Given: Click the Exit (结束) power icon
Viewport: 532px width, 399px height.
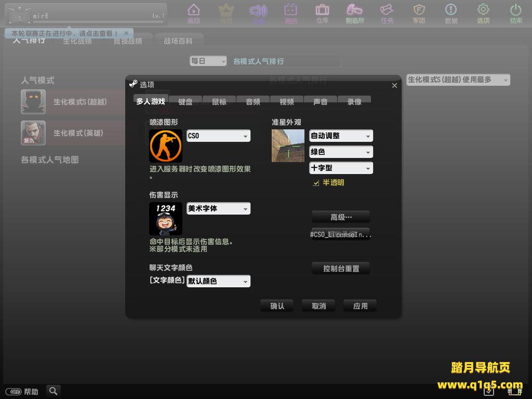Looking at the screenshot, I should tap(515, 14).
